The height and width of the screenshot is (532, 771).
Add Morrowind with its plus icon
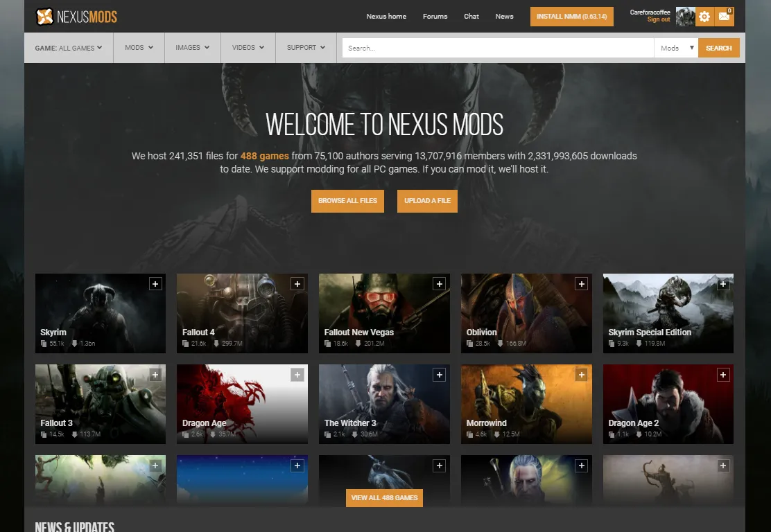581,375
